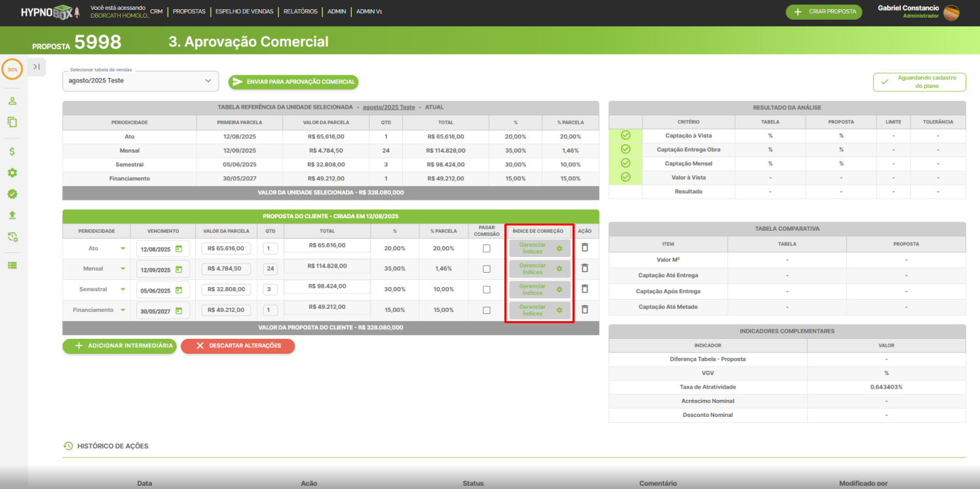Open the upload arrow sidebar icon

(12, 215)
